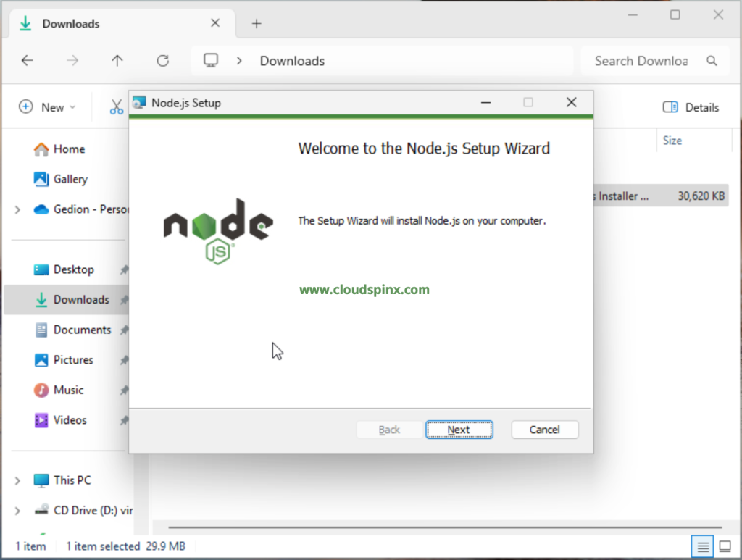Screen dimensions: 742x560
Task: Open the New button dropdown menu
Action: [x=48, y=106]
